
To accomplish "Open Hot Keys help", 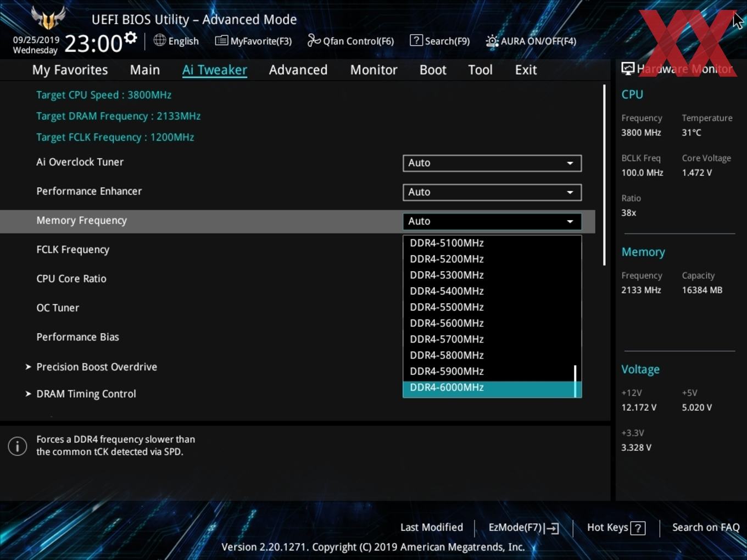I will click(x=616, y=528).
